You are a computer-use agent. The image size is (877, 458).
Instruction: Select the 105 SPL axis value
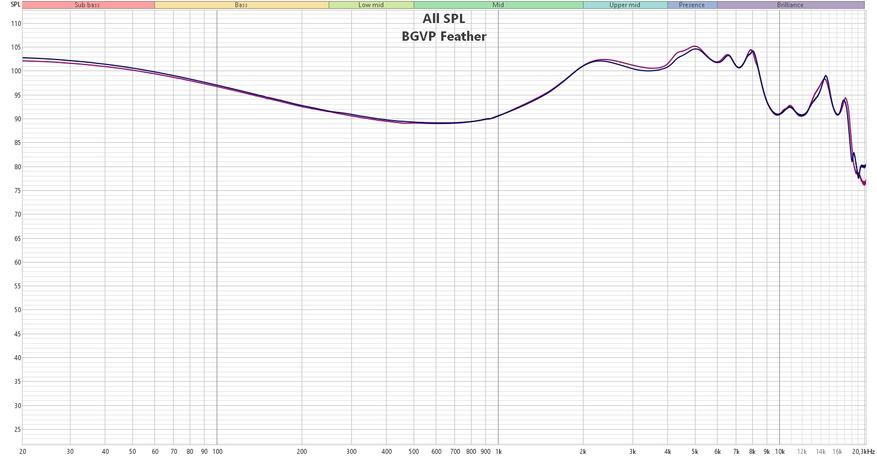pos(16,48)
